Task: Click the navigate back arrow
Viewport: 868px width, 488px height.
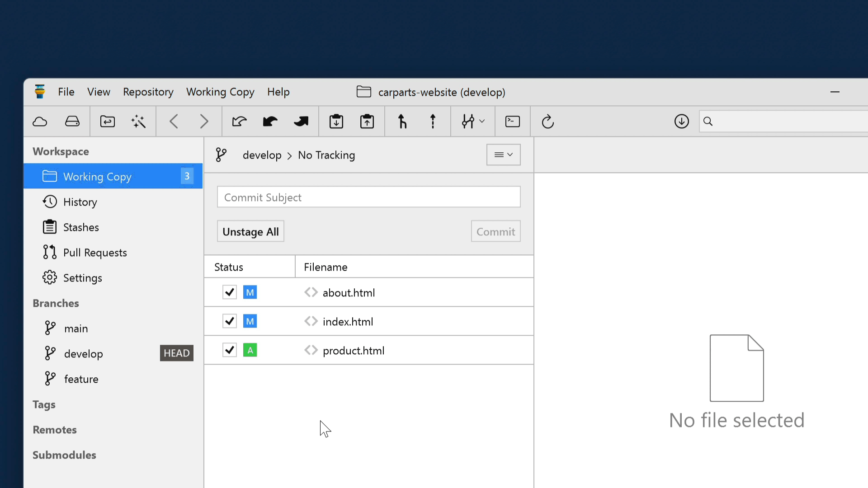Action: pos(174,122)
